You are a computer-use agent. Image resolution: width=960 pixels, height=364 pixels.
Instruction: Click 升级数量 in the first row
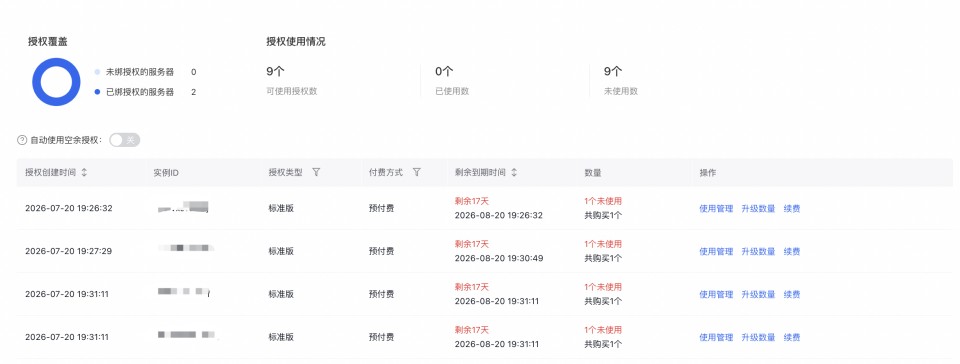pos(759,209)
